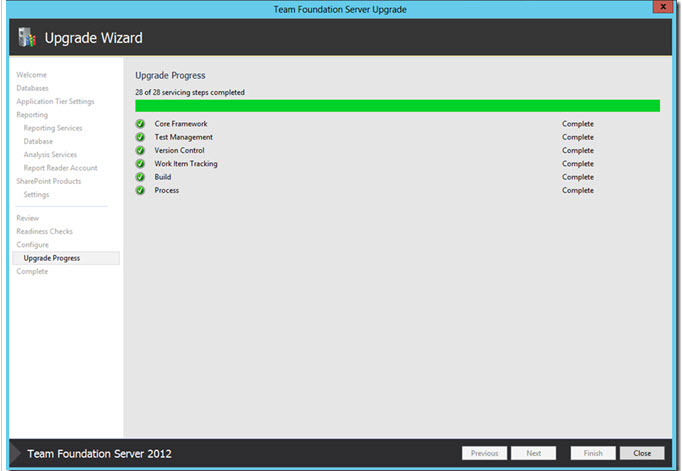Image resolution: width=682 pixels, height=471 pixels.
Task: Open Application Tier Settings step
Action: click(x=55, y=101)
